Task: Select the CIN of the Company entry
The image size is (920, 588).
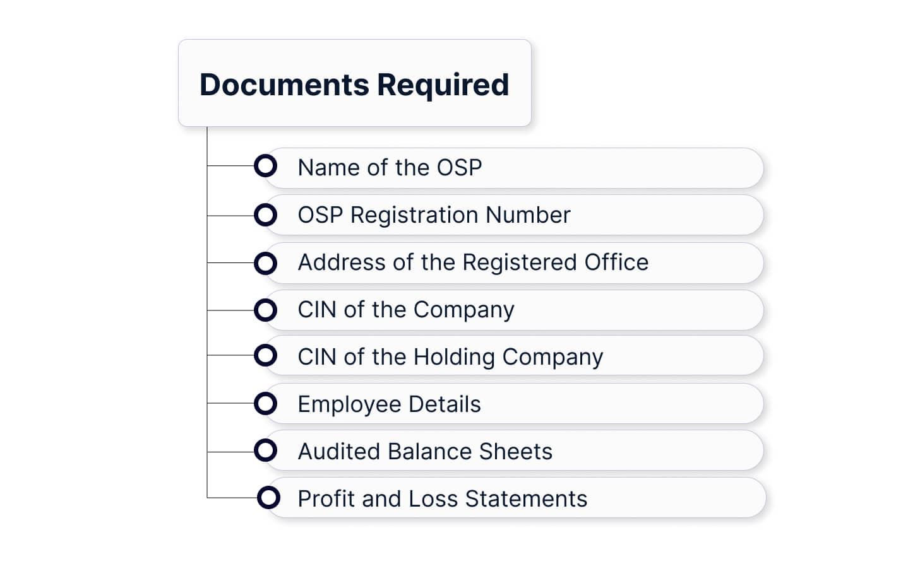Action: point(406,310)
